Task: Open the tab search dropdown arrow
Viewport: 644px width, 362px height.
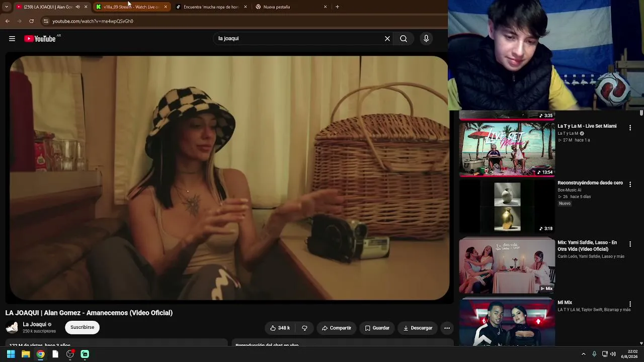Action: (6, 7)
